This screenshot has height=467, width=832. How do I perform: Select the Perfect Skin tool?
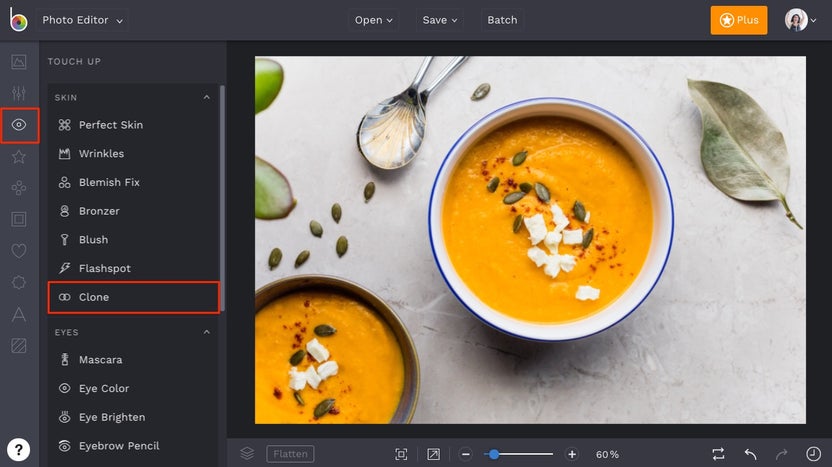(133, 125)
